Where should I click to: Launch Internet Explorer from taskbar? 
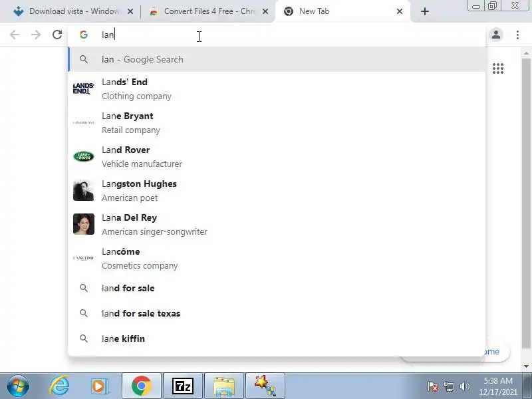pyautogui.click(x=60, y=386)
